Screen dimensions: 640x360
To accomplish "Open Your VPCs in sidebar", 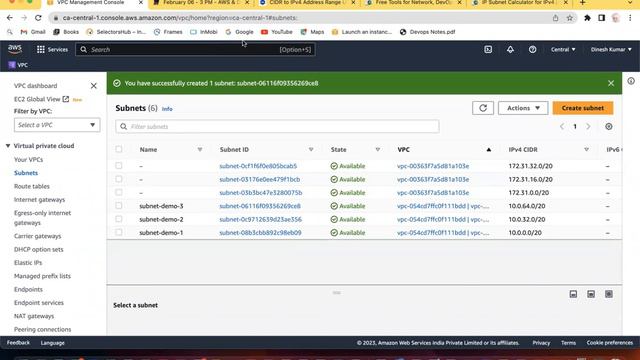I will point(29,160).
